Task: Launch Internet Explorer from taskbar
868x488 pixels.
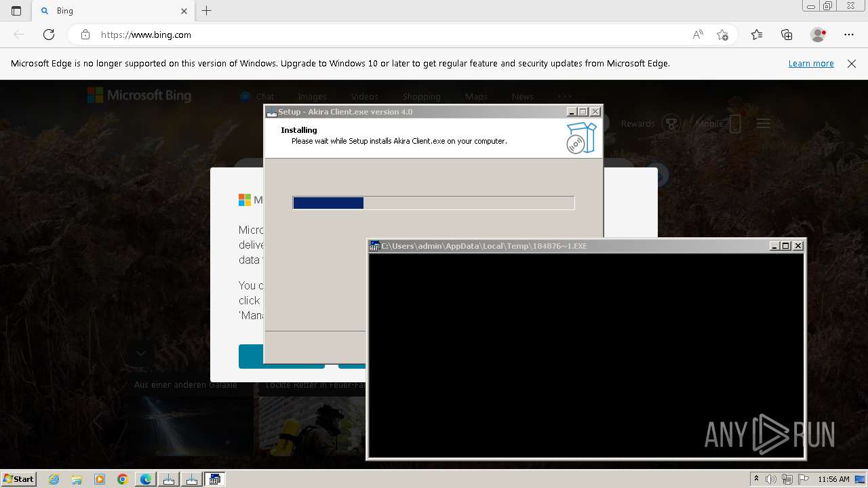Action: [54, 479]
